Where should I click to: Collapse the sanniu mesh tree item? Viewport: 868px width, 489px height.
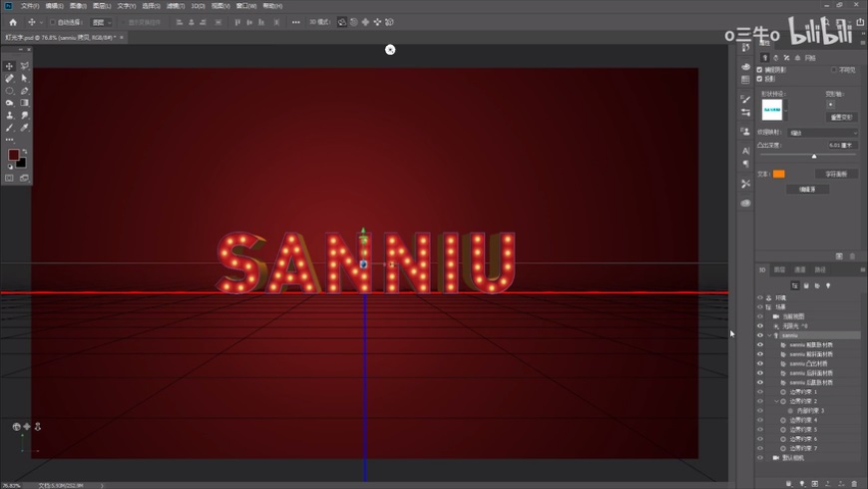pos(769,335)
